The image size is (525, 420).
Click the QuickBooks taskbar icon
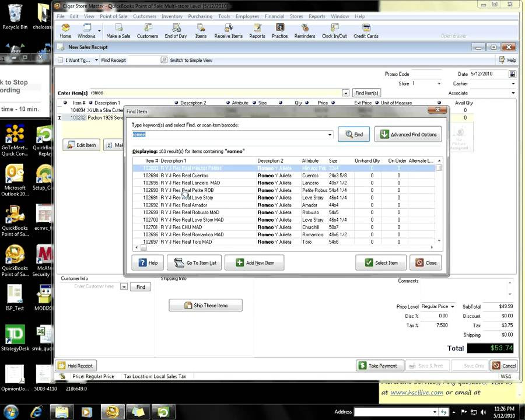click(x=112, y=412)
